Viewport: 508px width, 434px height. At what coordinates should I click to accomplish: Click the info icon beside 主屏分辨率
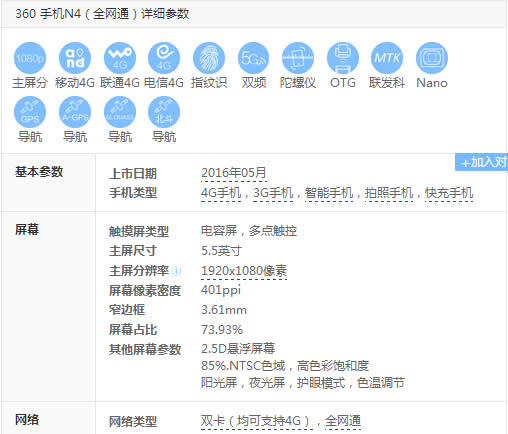coord(176,271)
